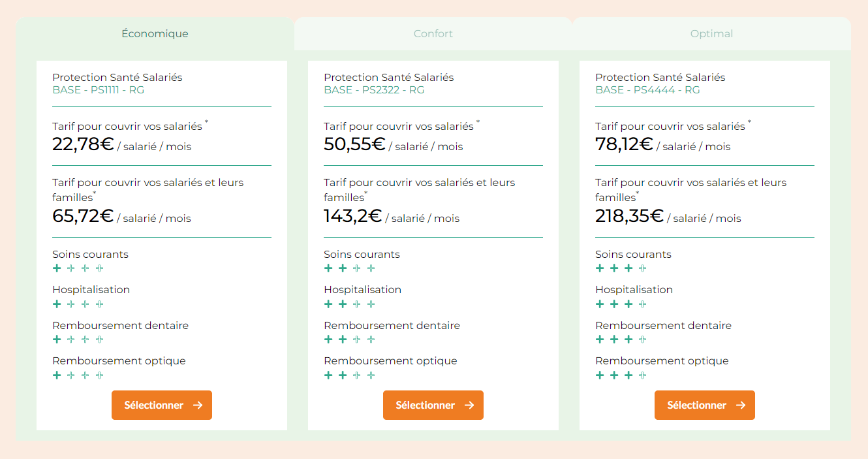The width and height of the screenshot is (868, 459).
Task: Click the price 78,12€ in the Optimal card
Action: click(624, 144)
